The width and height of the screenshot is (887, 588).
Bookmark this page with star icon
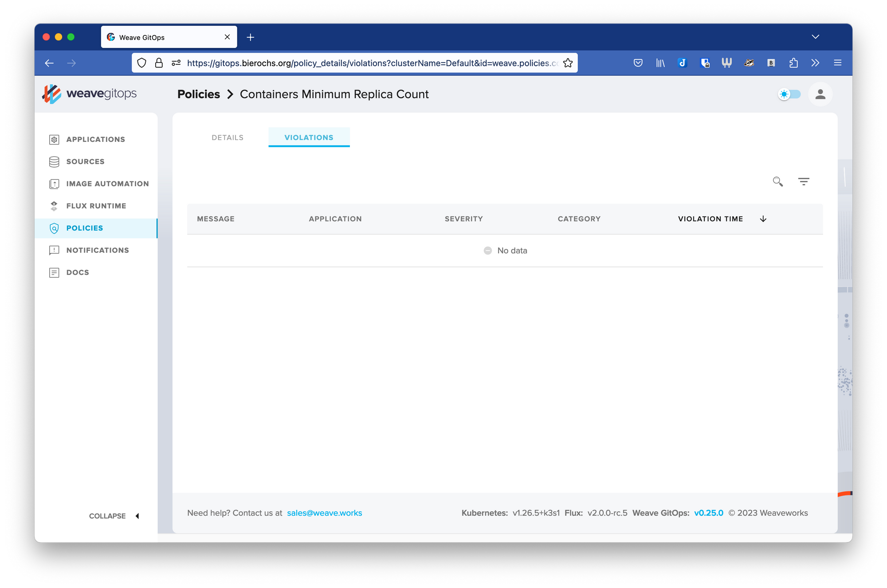pyautogui.click(x=568, y=63)
